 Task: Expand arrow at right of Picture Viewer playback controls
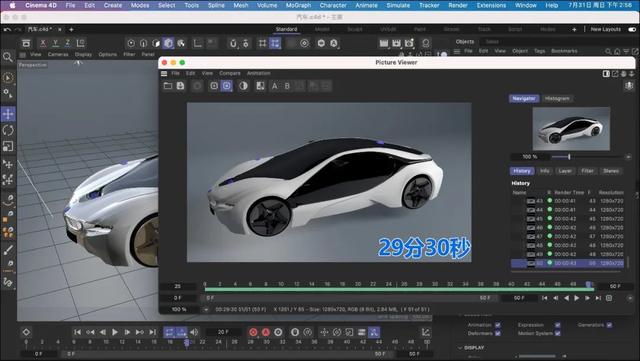[x=629, y=298]
